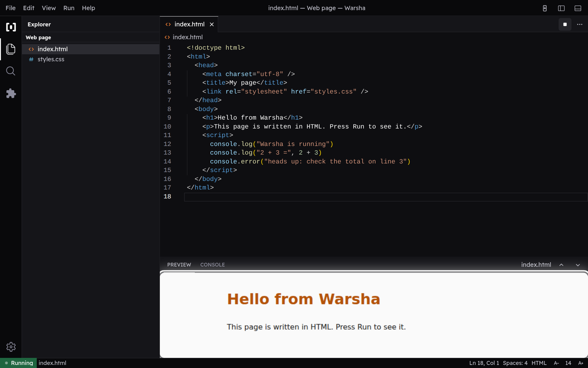Maximize the bottom panel with up chevron

561,265
